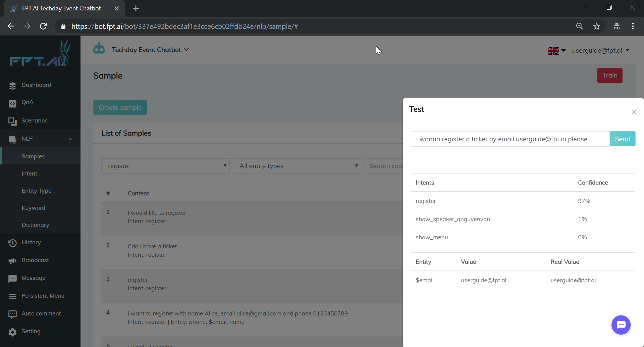This screenshot has height=347, width=644.
Task: Click the History menu label
Action: (31, 242)
